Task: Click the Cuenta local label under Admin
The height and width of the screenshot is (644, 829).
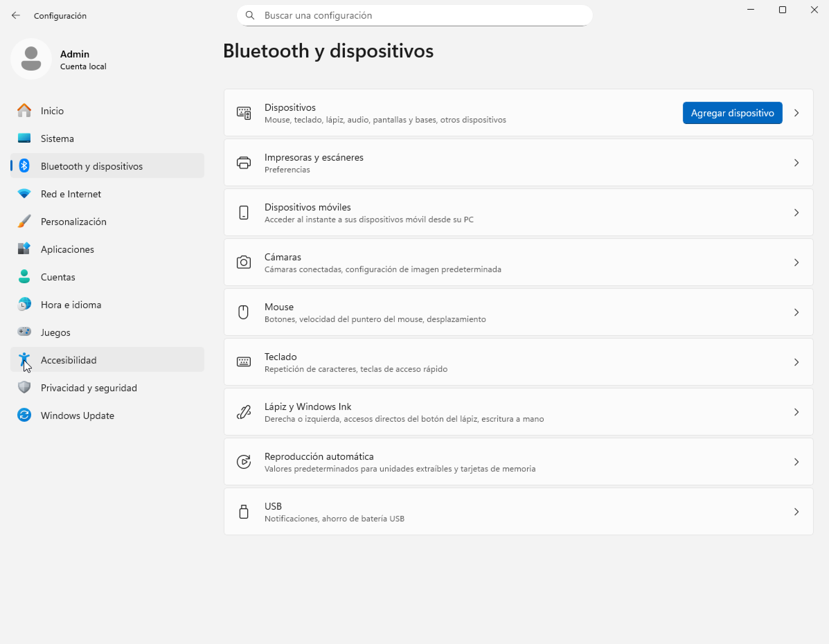Action: tap(83, 66)
